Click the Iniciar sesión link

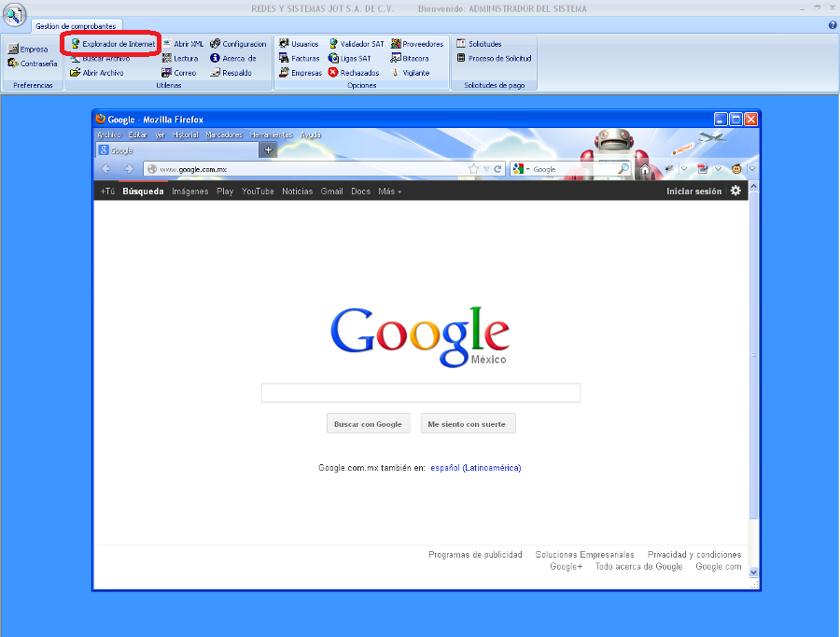coord(693,191)
